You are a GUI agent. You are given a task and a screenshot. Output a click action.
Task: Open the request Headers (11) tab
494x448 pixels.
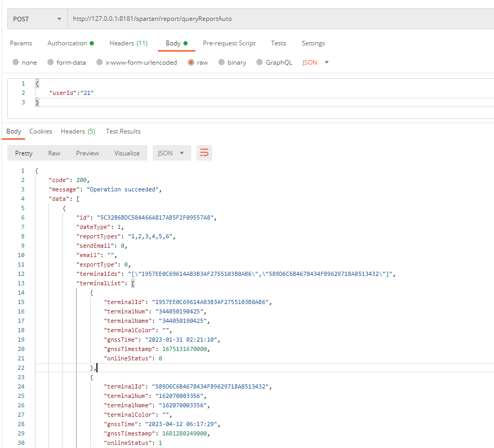coord(128,43)
